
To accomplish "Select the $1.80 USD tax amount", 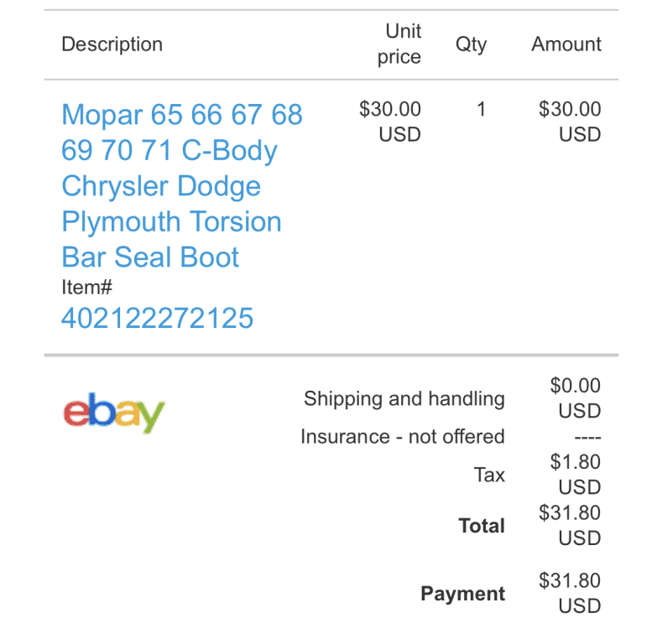I will pos(576,475).
